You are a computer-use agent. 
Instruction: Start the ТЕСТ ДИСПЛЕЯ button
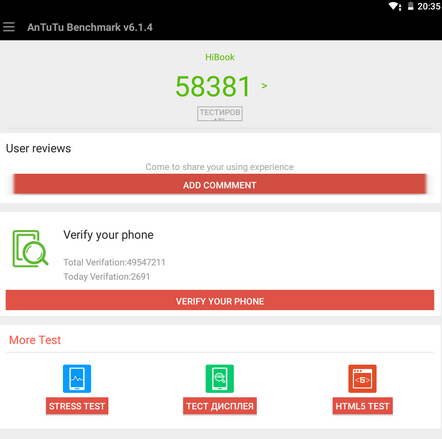(220, 406)
